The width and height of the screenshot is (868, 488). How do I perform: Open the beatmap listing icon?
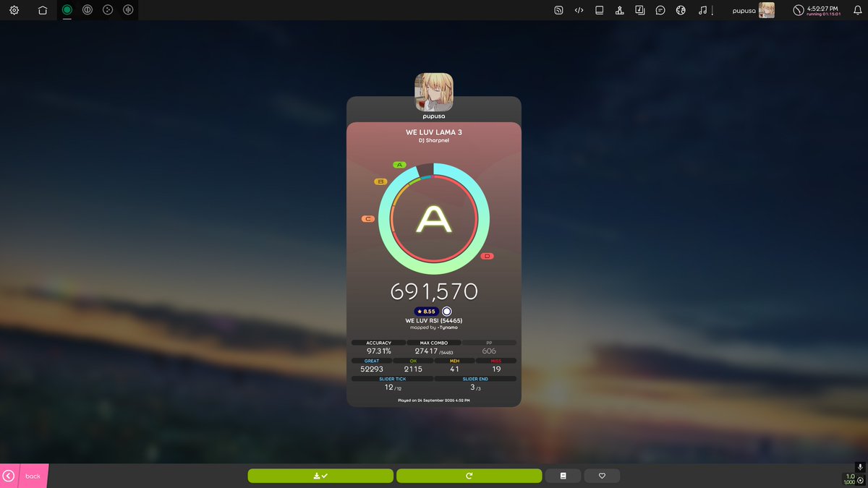pyautogui.click(x=639, y=10)
